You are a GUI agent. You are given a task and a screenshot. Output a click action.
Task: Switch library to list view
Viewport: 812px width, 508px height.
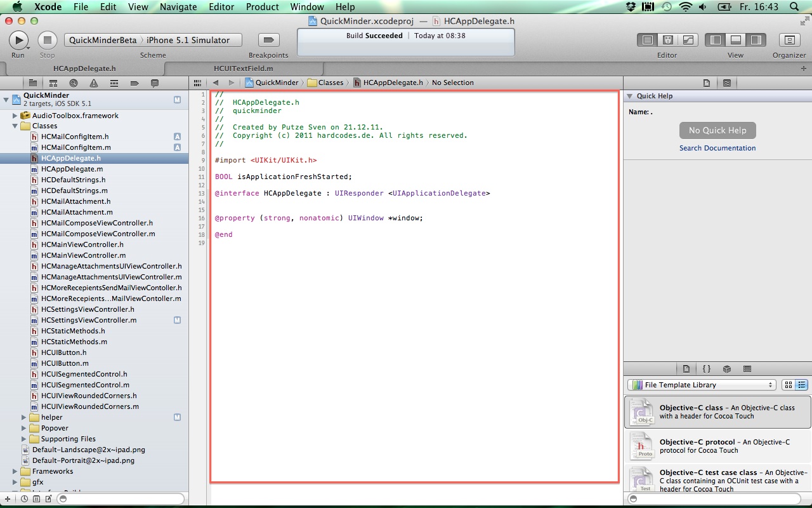[x=802, y=385]
